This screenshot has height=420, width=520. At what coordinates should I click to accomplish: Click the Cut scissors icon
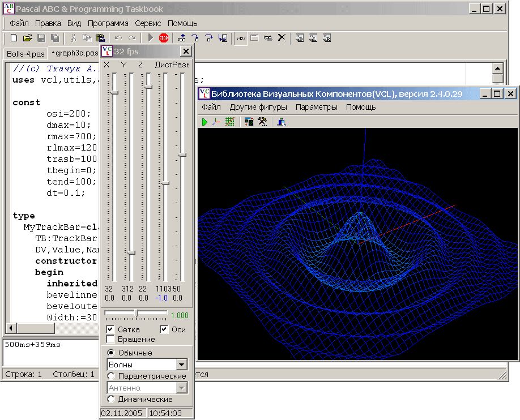73,38
